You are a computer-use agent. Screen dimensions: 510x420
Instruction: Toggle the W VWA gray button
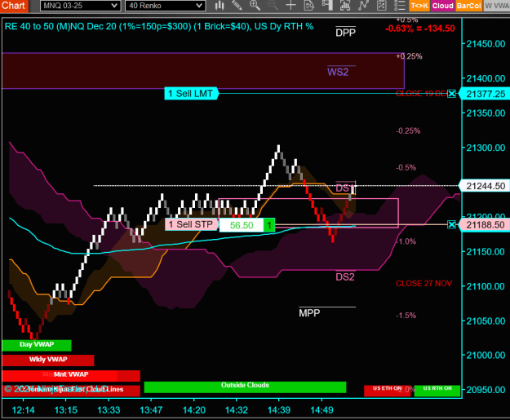497,6
